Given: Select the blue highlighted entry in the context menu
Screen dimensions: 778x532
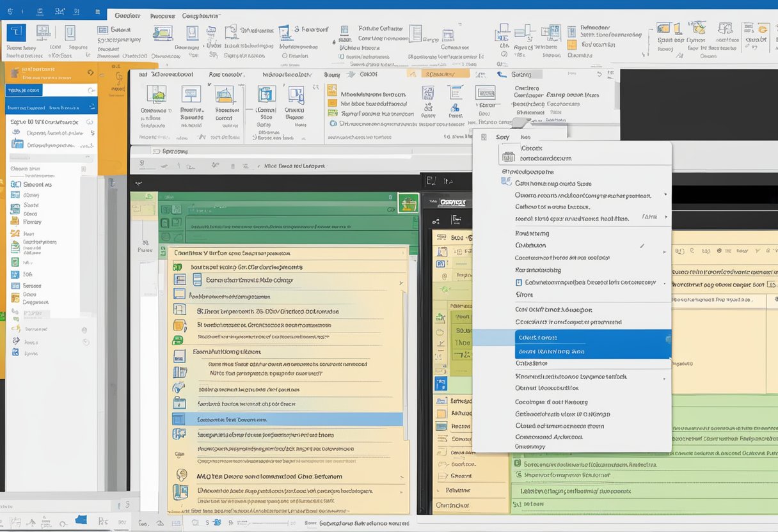Looking at the screenshot, I should point(592,344).
